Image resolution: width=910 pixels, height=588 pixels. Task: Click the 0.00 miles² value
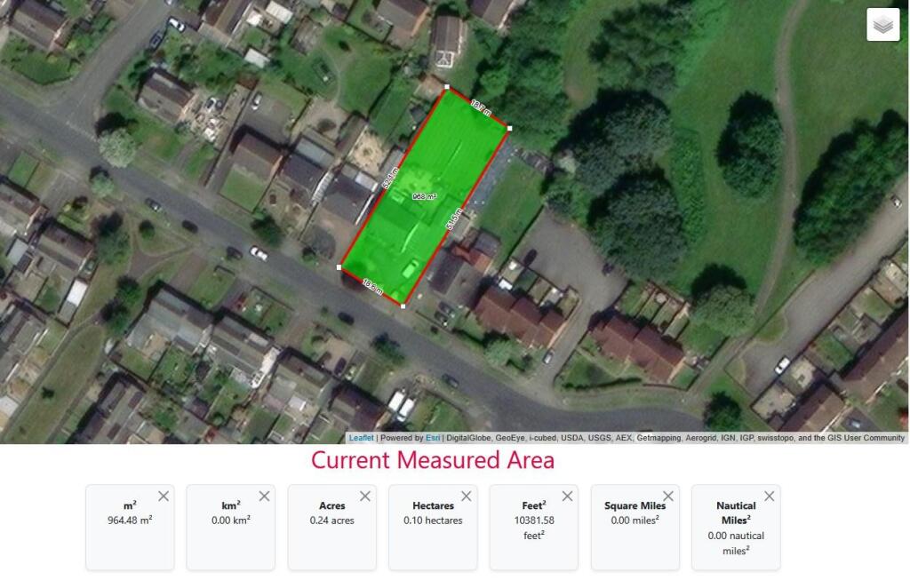click(x=635, y=520)
